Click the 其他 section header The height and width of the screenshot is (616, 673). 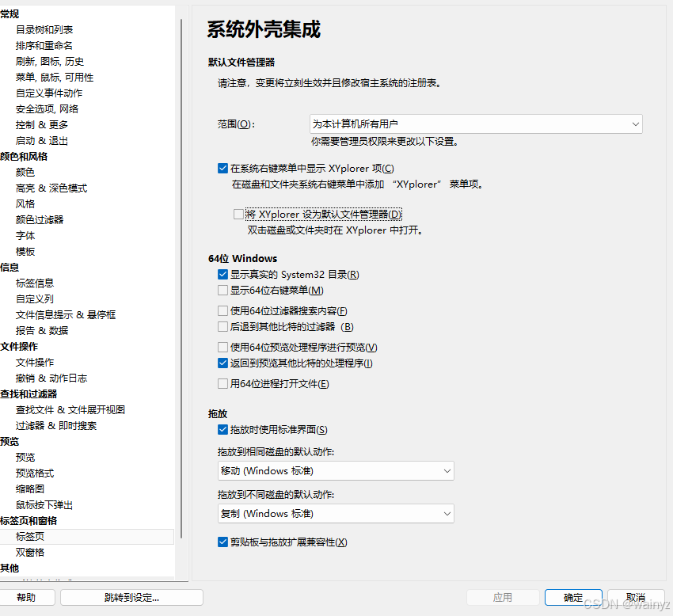pos(10,568)
